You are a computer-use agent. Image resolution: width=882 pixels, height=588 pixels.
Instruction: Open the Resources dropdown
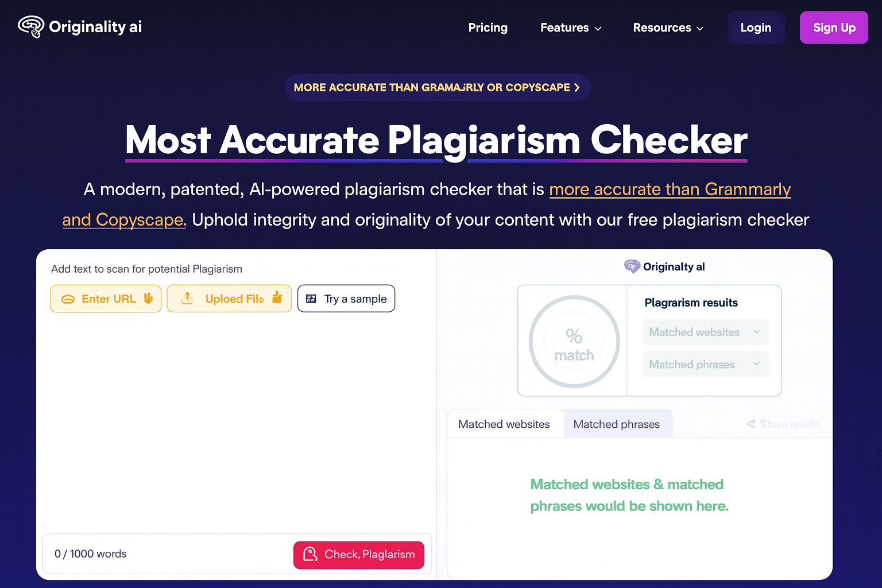(668, 28)
